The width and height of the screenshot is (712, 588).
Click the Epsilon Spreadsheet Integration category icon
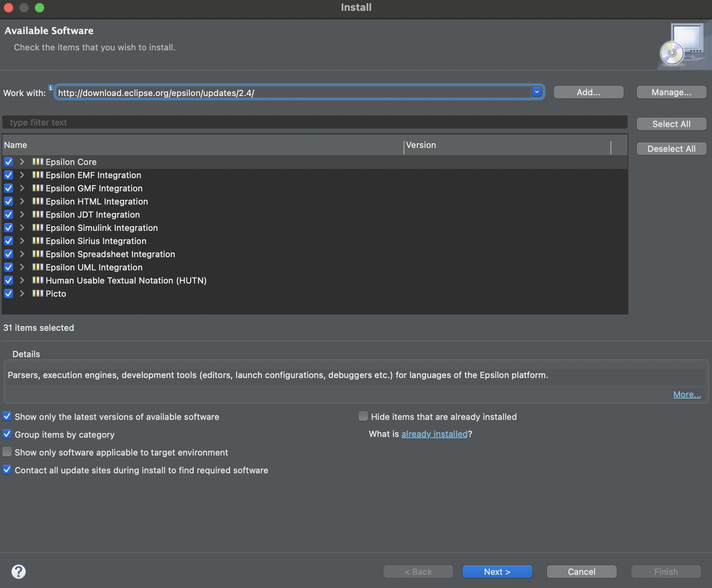point(38,254)
